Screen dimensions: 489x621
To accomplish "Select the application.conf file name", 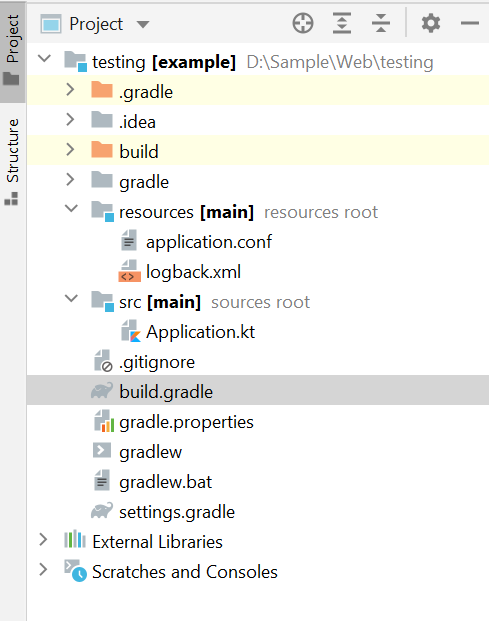I will tap(209, 242).
